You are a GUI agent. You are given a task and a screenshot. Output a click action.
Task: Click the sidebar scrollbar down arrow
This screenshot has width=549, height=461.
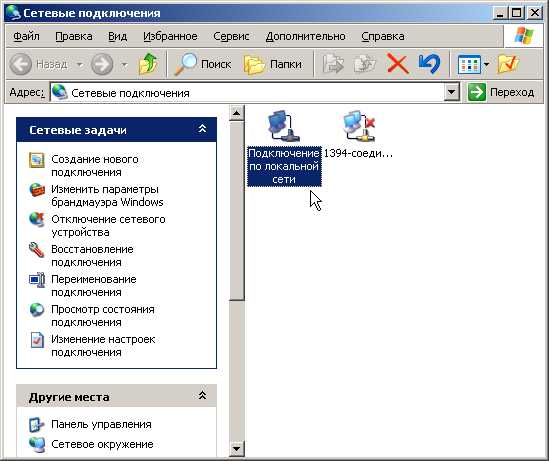[237, 448]
